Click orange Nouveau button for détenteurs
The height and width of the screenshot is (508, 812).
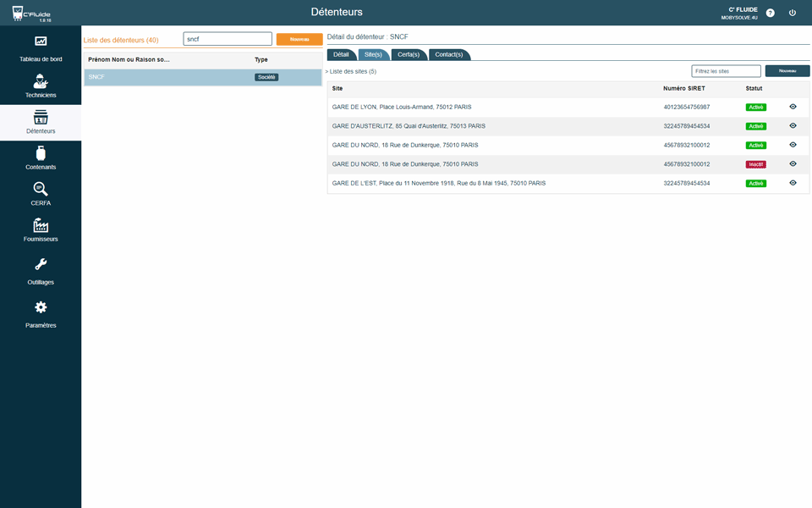click(299, 40)
